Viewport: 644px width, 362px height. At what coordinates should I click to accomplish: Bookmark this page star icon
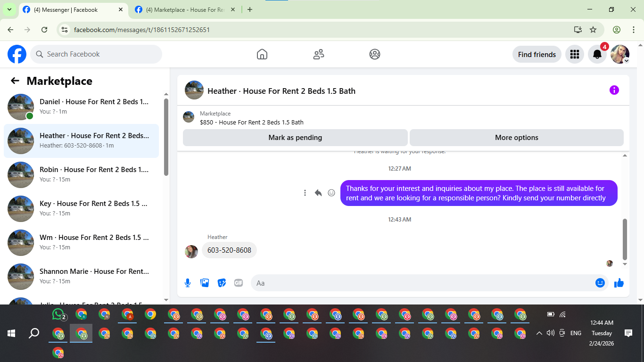tap(593, 30)
